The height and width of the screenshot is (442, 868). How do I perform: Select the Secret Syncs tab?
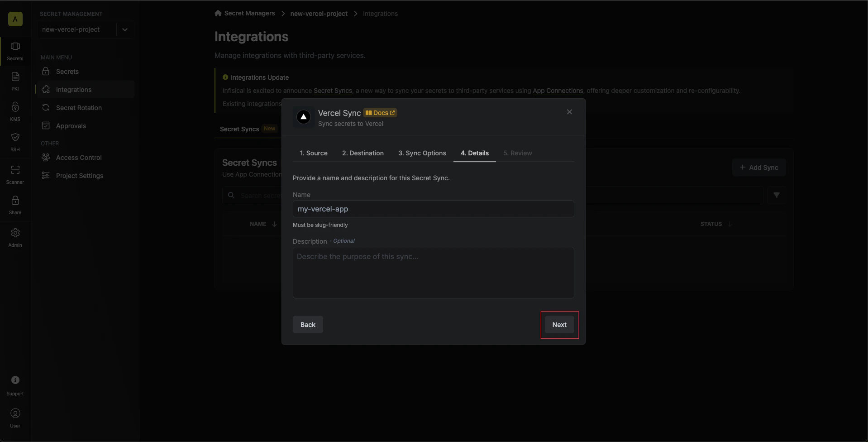pos(248,129)
